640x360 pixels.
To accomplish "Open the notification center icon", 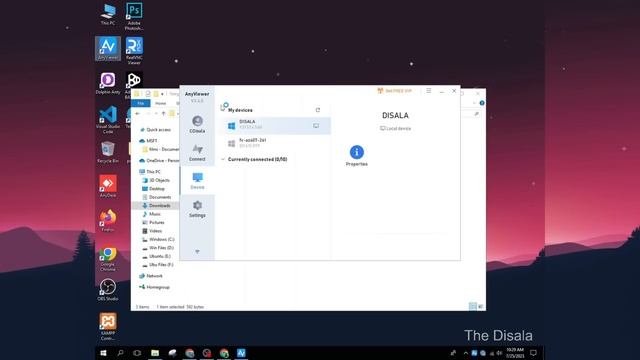I will click(533, 353).
